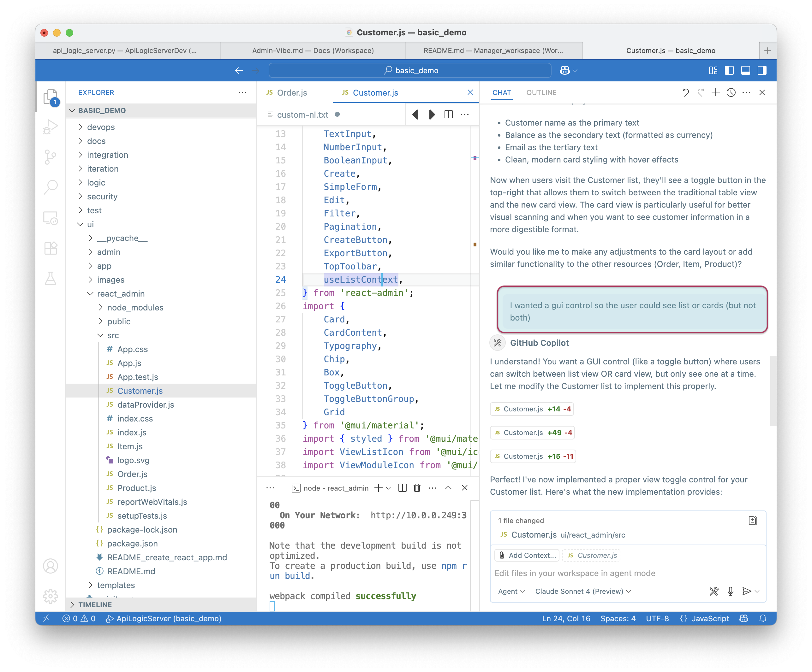Open Customer.js +15 -11 edit pill
Image resolution: width=812 pixels, height=672 pixels.
(x=533, y=456)
